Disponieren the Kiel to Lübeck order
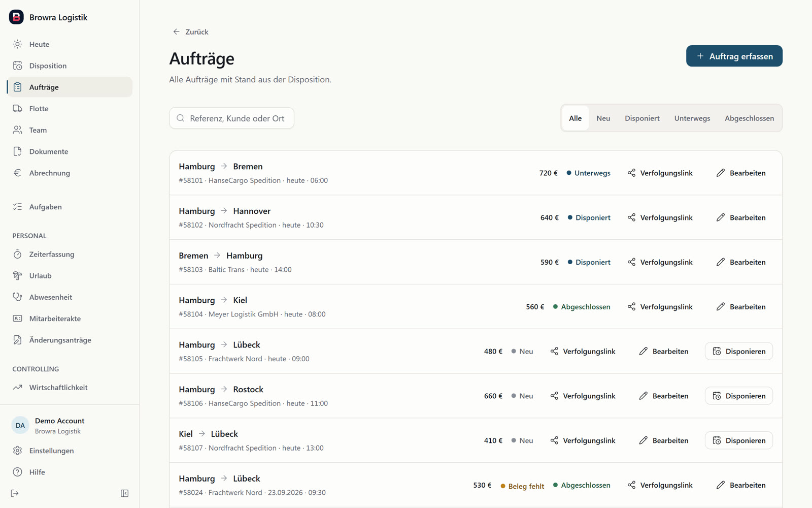This screenshot has width=812, height=508. coord(739,440)
